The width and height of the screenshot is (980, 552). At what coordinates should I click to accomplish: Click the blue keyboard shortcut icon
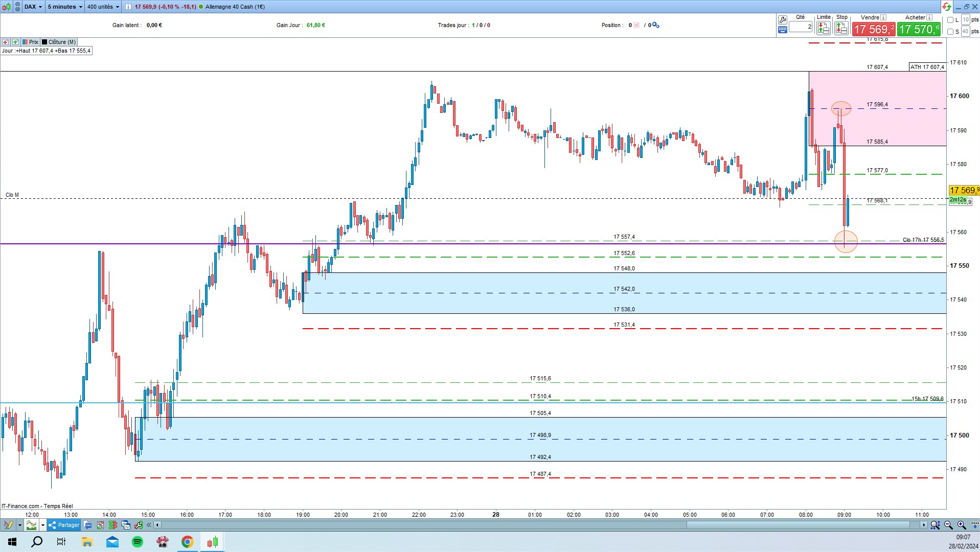pyautogui.click(x=782, y=30)
